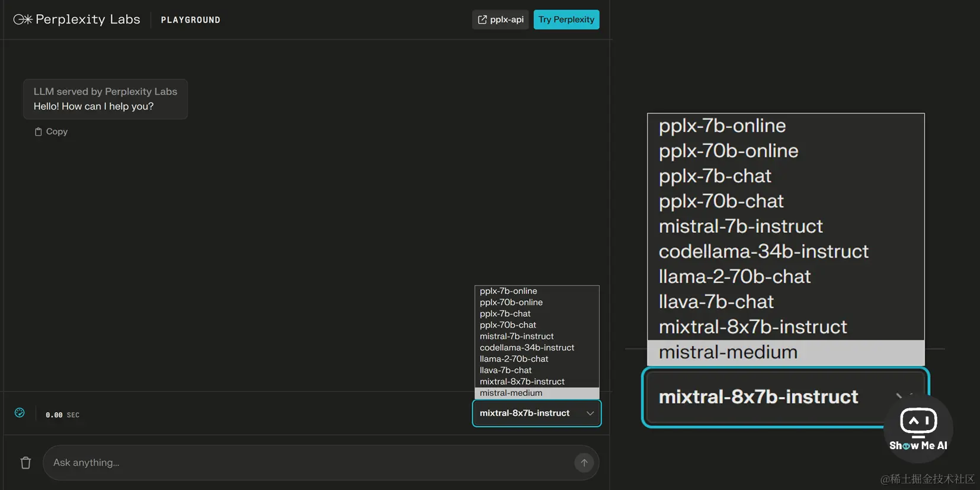Select pplx-70b-online in enlarged list
Screen dimensions: 980x490
point(786,150)
